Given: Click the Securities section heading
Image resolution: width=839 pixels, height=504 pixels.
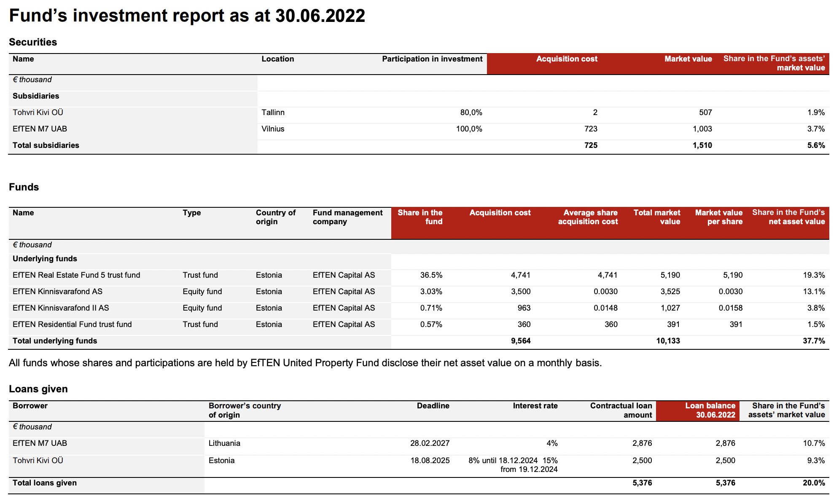Looking at the screenshot, I should (33, 42).
